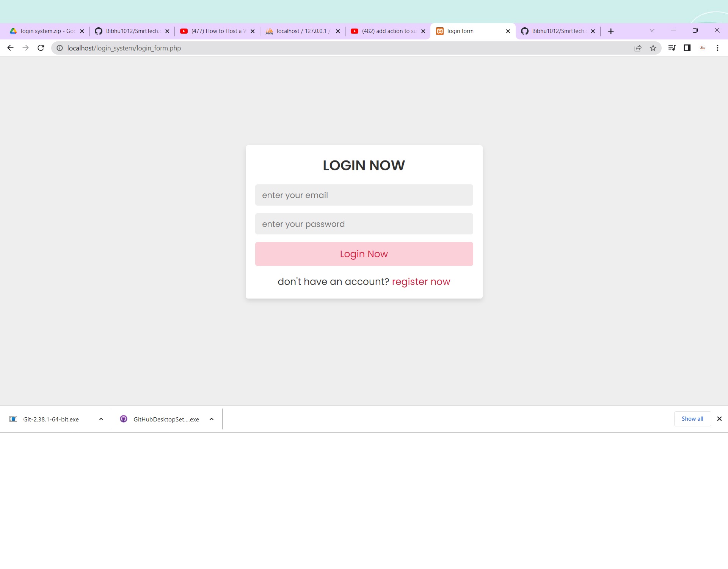
Task: Navigate forward a page
Action: (25, 48)
